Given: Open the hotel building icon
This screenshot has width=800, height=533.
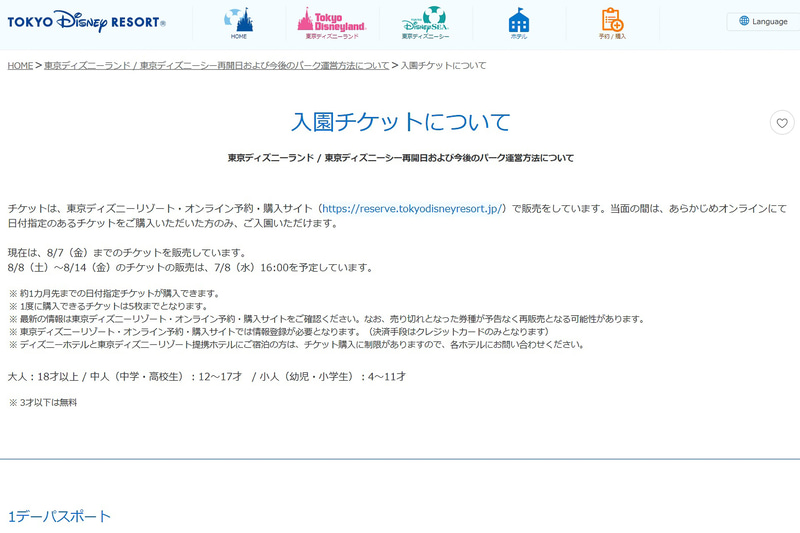Looking at the screenshot, I should coord(519,23).
